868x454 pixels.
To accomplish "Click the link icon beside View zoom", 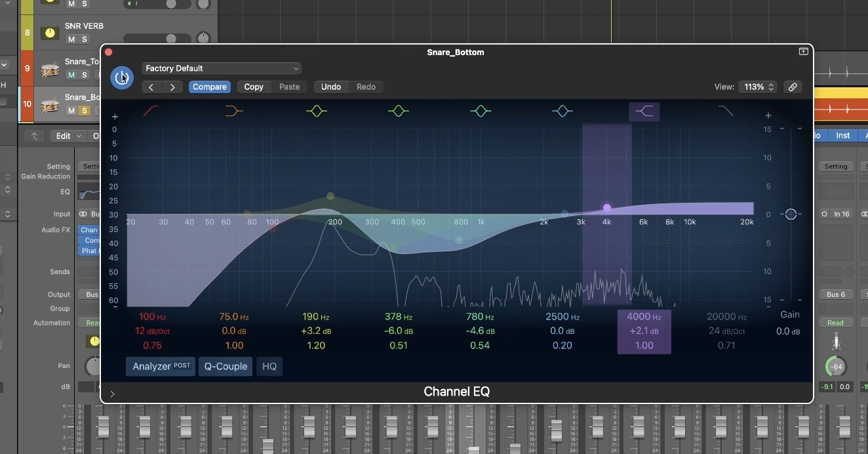I will click(793, 87).
